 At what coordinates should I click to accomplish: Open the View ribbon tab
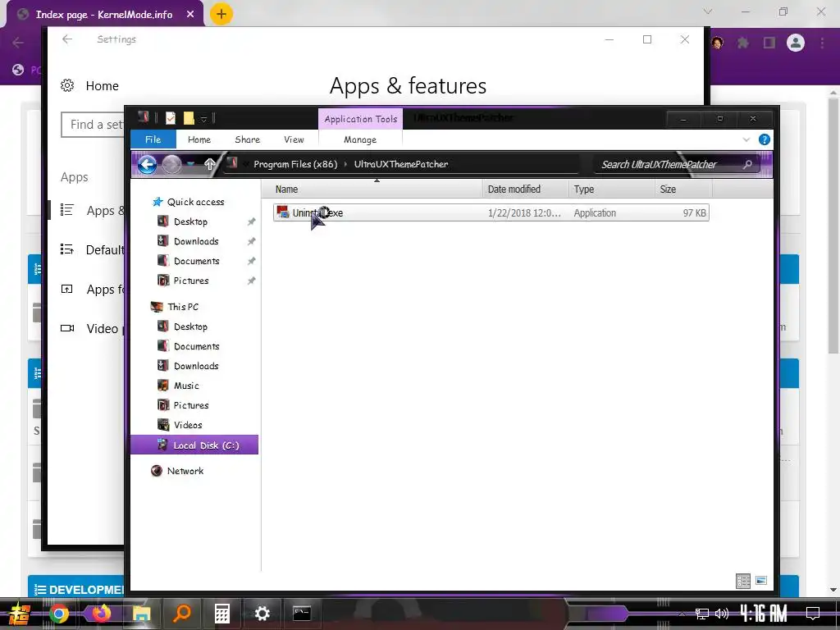[294, 139]
